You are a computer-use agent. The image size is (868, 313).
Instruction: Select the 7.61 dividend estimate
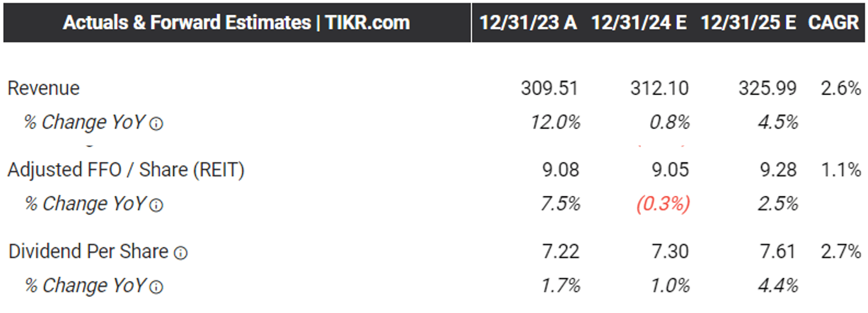point(778,251)
